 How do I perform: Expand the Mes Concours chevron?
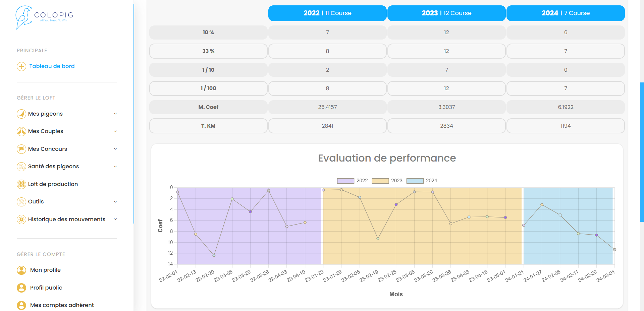tap(115, 149)
